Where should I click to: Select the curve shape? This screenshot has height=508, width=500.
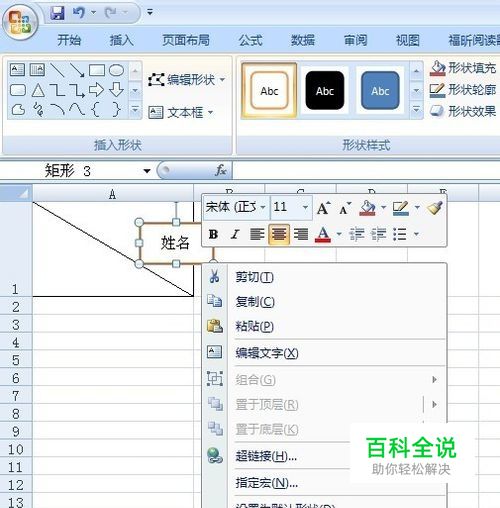(x=77, y=109)
